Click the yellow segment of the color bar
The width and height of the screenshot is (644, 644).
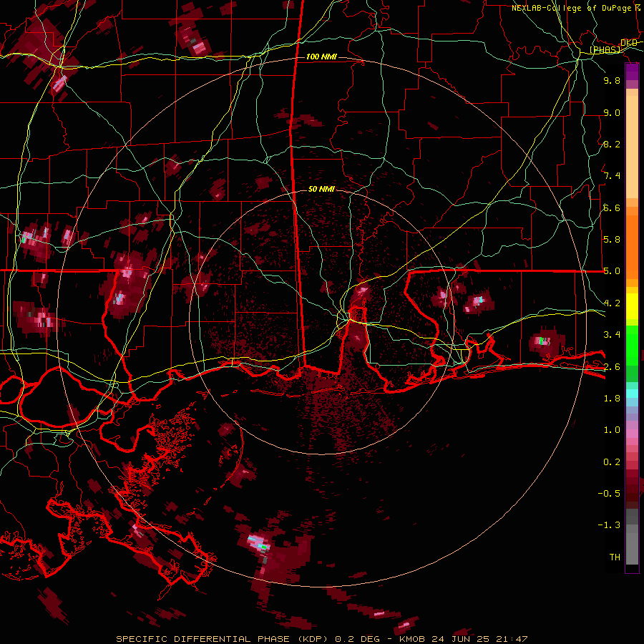(632, 306)
